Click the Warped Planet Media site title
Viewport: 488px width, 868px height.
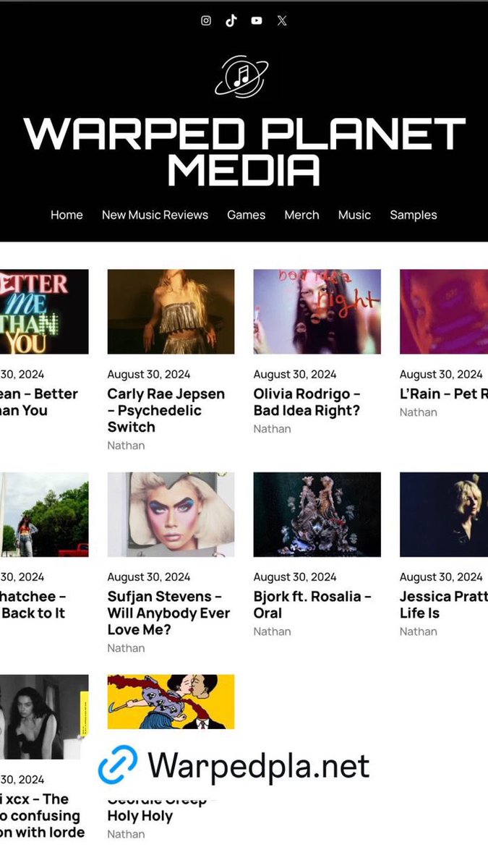pos(244,151)
